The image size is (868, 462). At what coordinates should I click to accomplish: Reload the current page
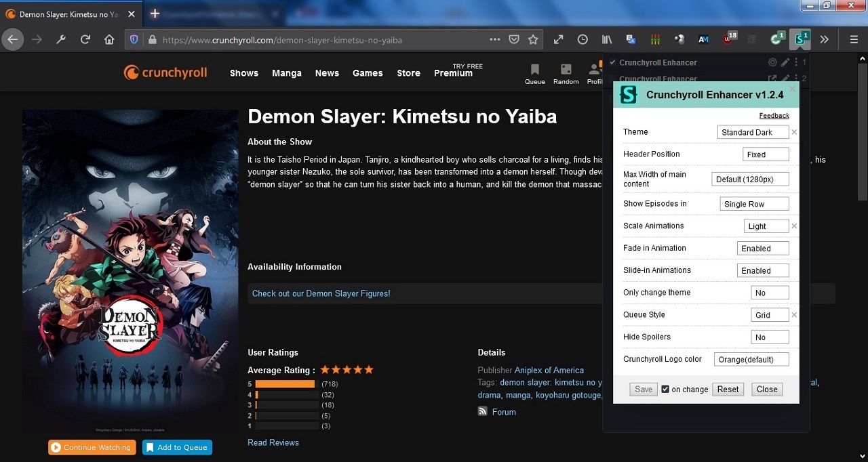click(85, 40)
